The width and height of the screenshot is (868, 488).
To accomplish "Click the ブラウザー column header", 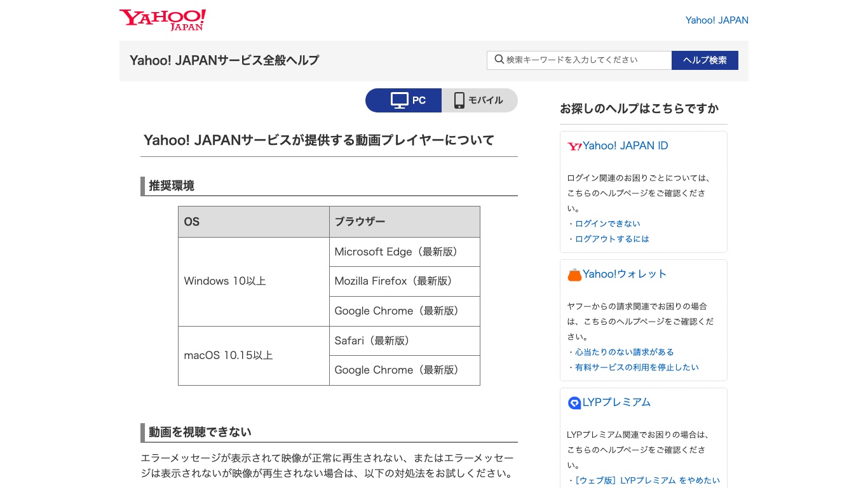I will [405, 222].
